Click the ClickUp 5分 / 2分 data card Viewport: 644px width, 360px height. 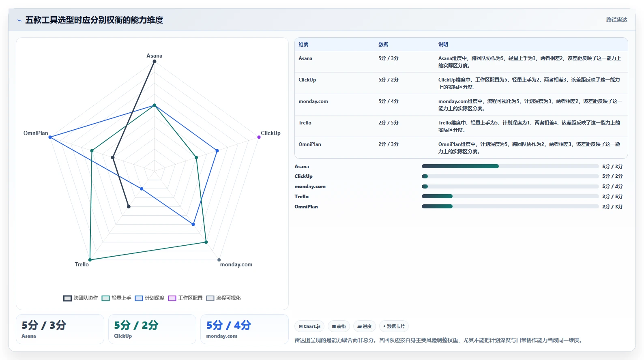click(x=152, y=329)
